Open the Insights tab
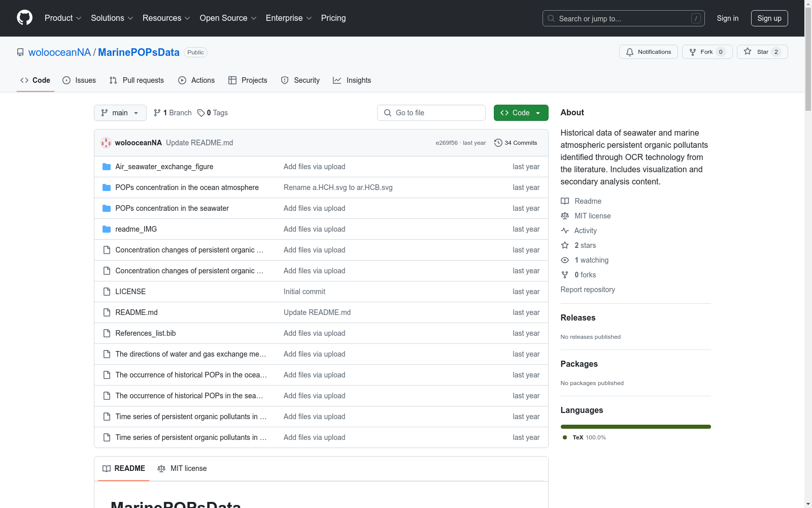 click(352, 80)
